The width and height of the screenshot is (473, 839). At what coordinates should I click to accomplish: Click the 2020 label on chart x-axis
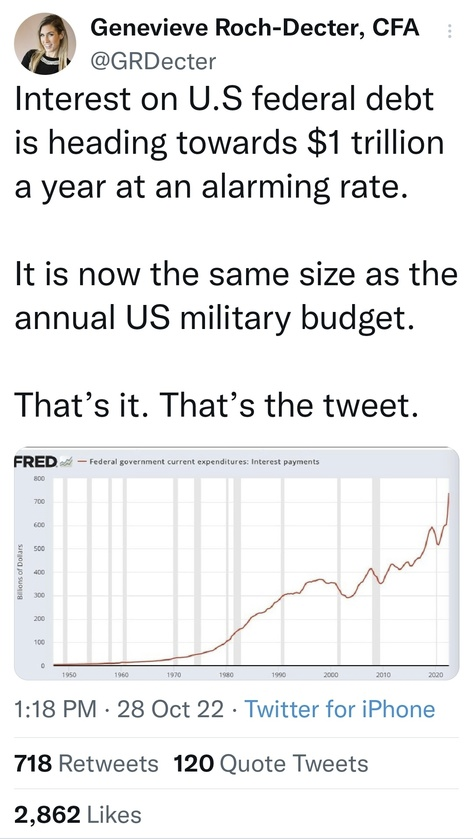point(437,676)
